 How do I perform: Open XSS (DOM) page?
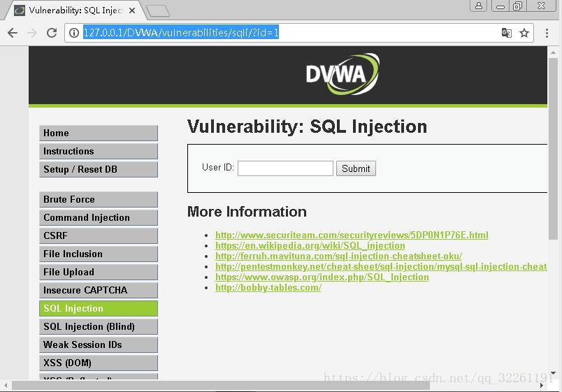[98, 363]
